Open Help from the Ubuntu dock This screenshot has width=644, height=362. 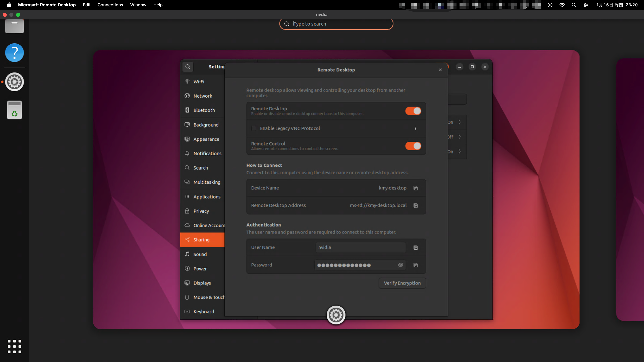coord(14,53)
